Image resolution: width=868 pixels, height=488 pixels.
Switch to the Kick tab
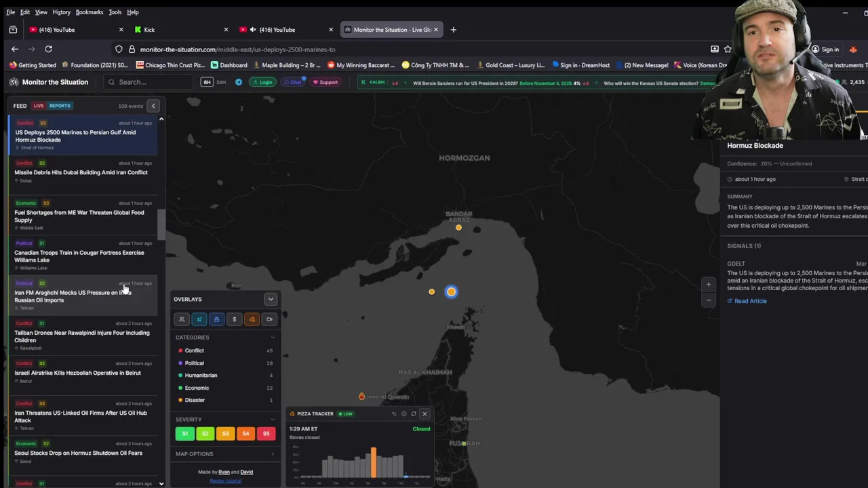coord(181,30)
